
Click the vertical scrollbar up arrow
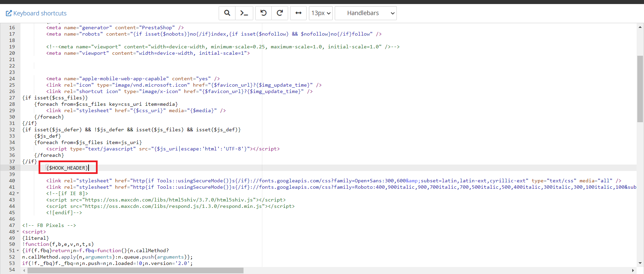[x=640, y=27]
